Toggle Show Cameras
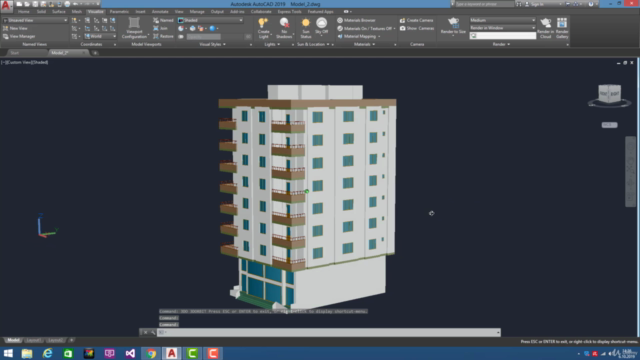640x360 pixels. (417, 28)
